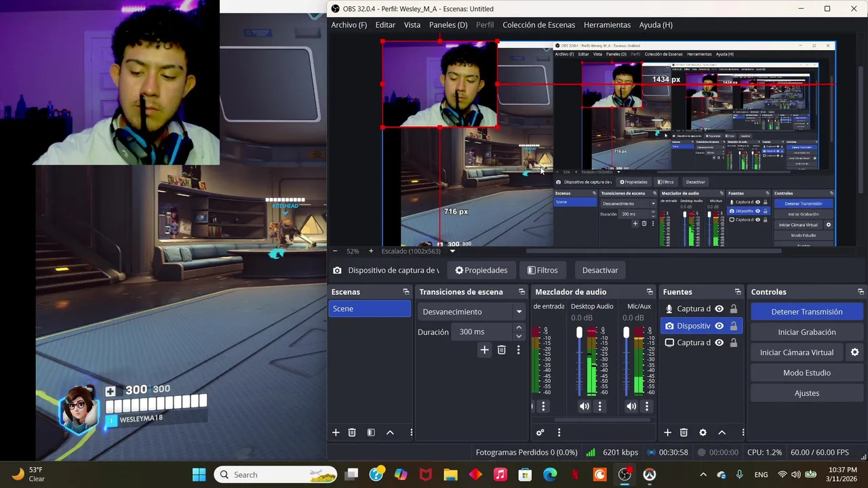The height and width of the screenshot is (488, 868).
Task: Zoom out preview with the minus icon
Action: (x=335, y=251)
